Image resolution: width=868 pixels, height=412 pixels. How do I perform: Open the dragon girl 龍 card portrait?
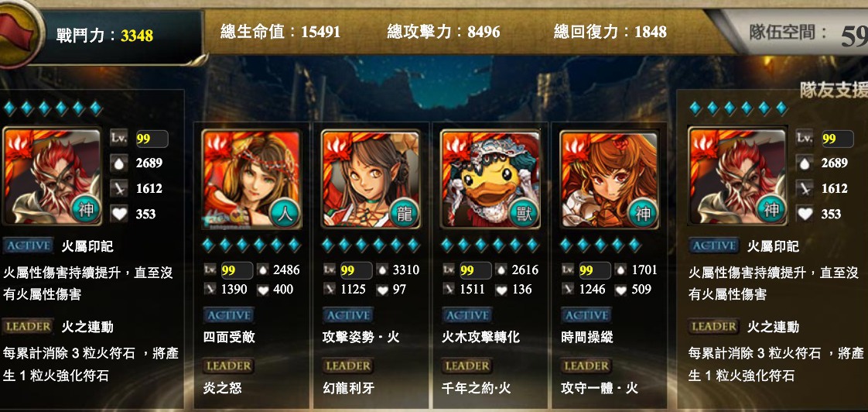(x=371, y=179)
